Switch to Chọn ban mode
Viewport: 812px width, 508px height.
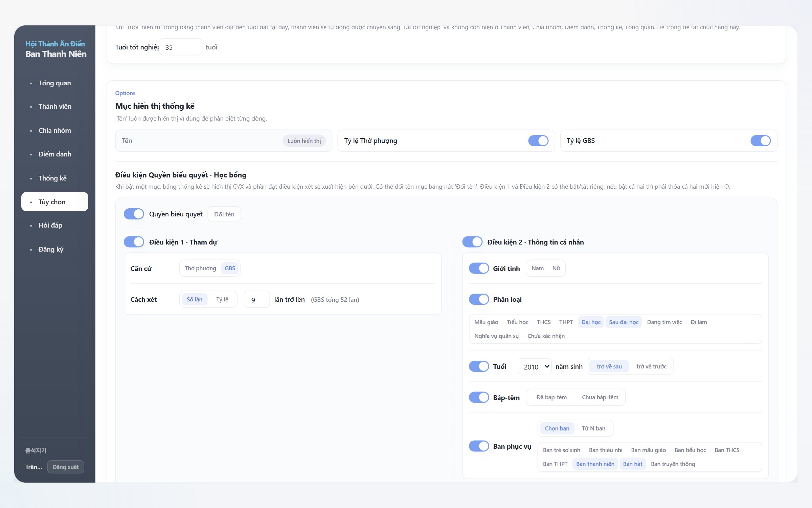pyautogui.click(x=557, y=428)
